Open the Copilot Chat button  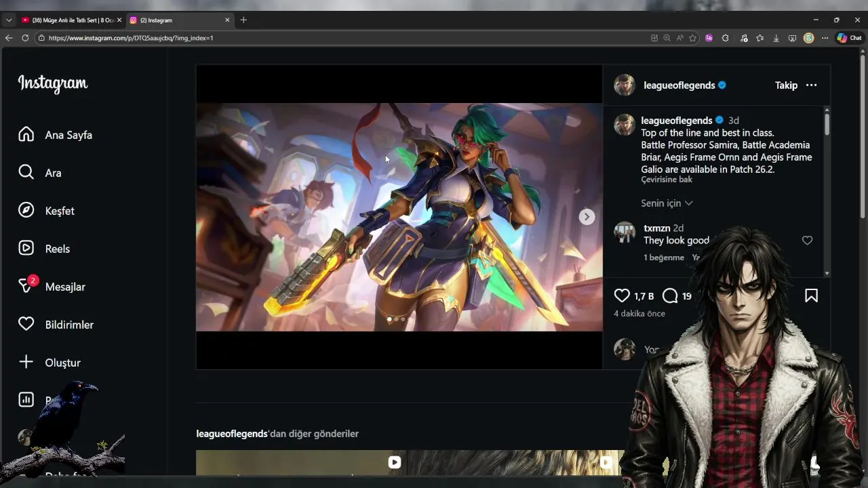[x=849, y=38]
